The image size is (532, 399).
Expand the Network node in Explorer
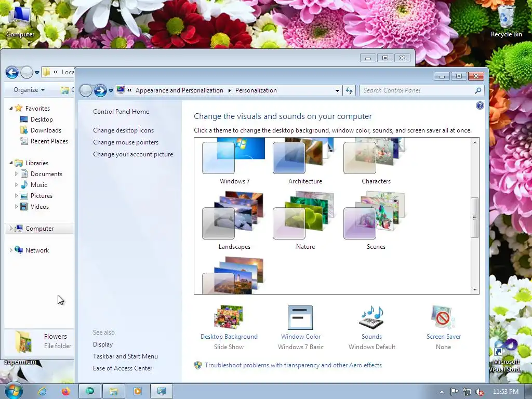pyautogui.click(x=11, y=250)
